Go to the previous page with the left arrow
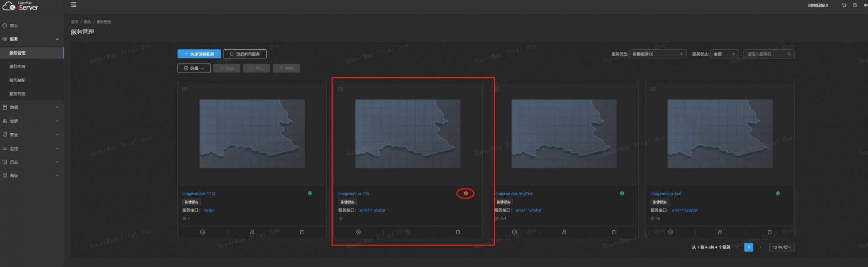 coord(737,247)
